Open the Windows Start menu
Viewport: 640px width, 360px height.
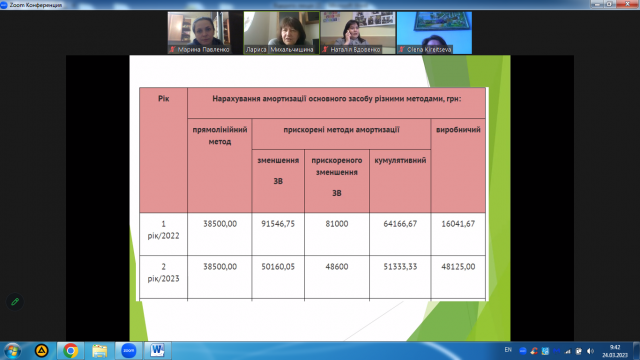(12, 351)
